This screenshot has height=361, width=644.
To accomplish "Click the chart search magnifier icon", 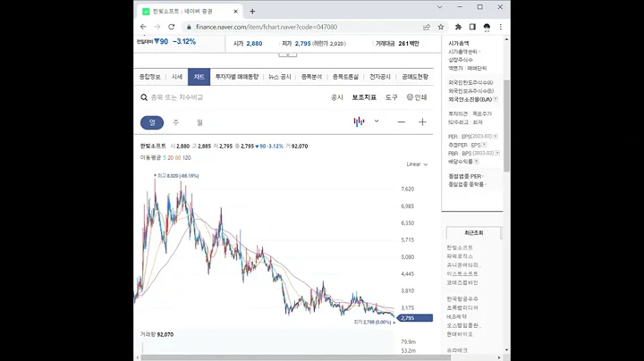I will pos(144,97).
